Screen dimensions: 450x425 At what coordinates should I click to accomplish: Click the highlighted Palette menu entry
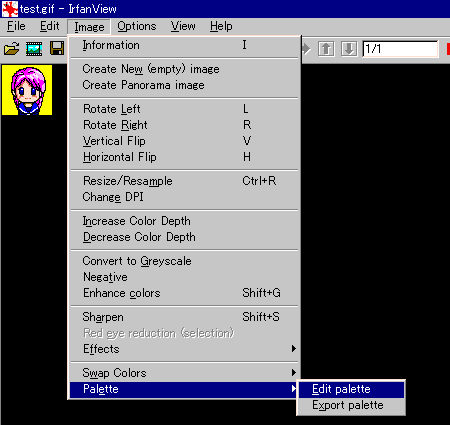click(x=184, y=389)
